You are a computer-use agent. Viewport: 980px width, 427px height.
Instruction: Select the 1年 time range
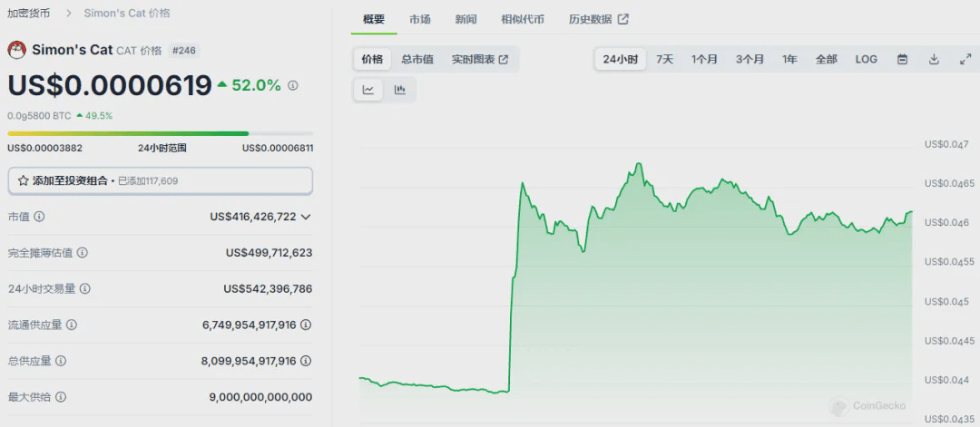(789, 59)
